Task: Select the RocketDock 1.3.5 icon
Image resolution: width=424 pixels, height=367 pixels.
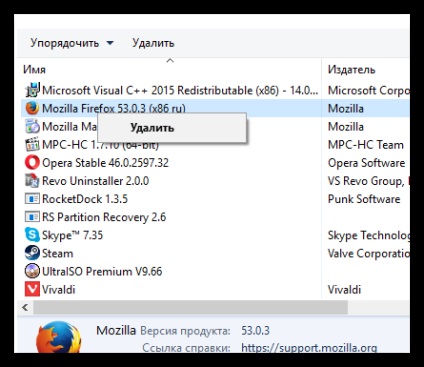Action: point(32,199)
